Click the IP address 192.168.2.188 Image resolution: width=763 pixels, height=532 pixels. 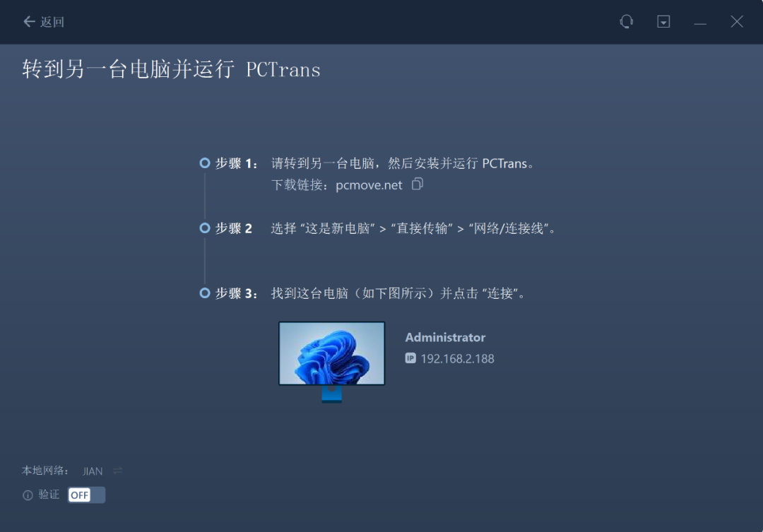pyautogui.click(x=457, y=359)
